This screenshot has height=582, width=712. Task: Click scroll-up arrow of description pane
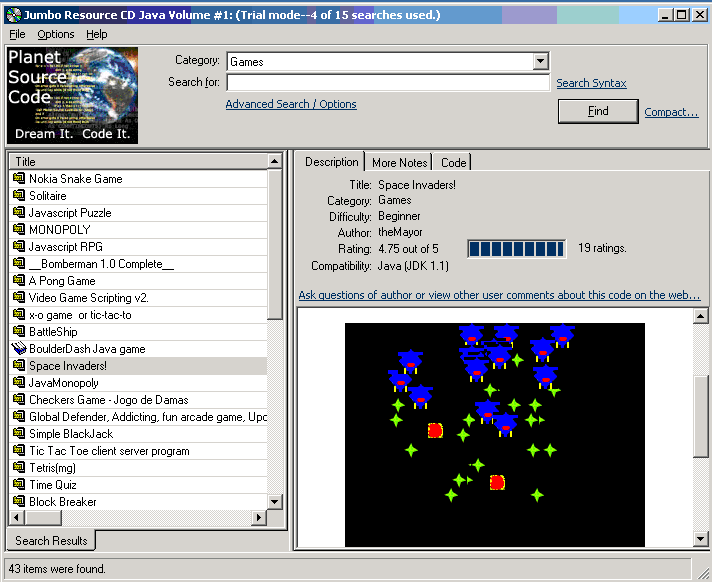(x=701, y=316)
